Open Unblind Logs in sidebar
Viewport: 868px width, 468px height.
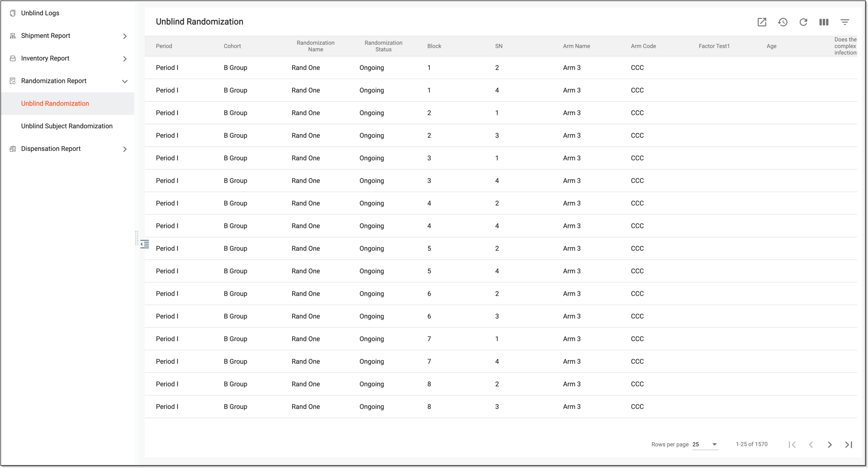coord(40,13)
